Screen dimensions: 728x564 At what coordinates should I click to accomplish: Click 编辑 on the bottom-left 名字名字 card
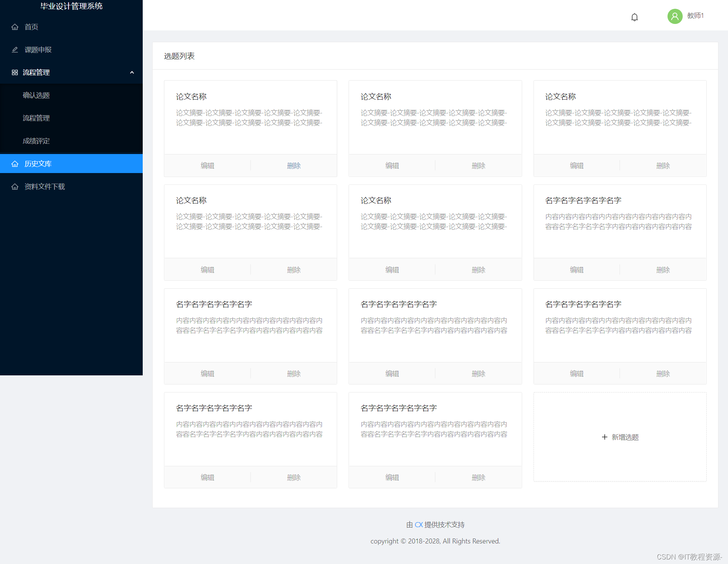[x=207, y=477]
